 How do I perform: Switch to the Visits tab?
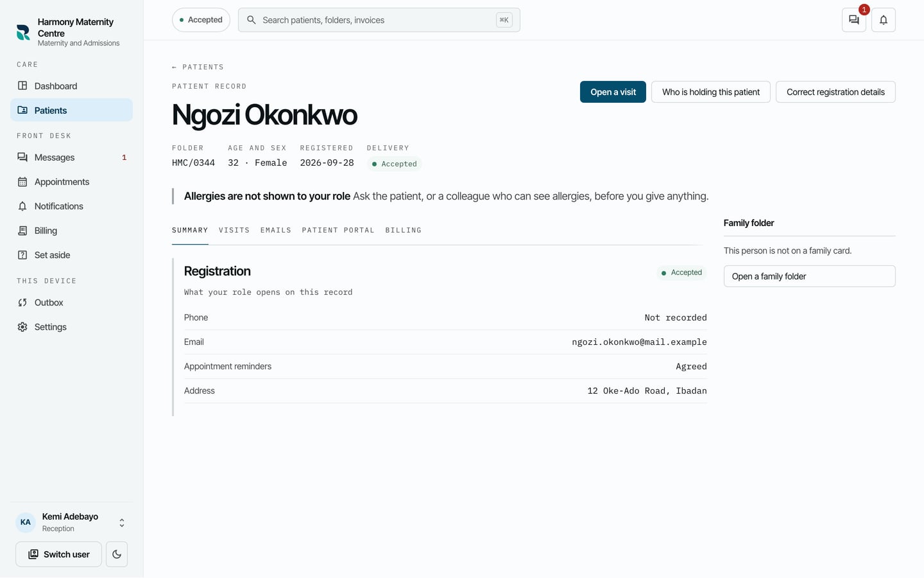click(x=234, y=230)
